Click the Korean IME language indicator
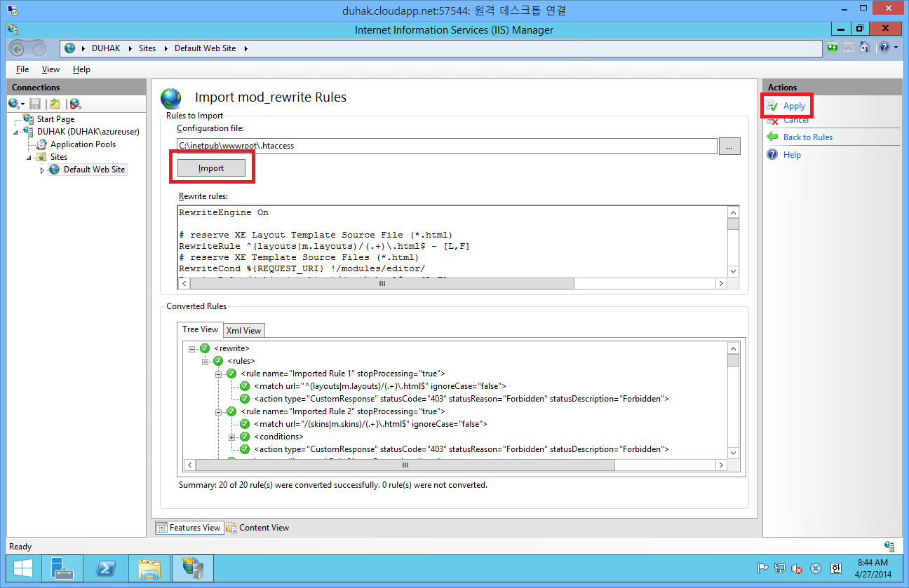Image resolution: width=909 pixels, height=588 pixels. 836,568
